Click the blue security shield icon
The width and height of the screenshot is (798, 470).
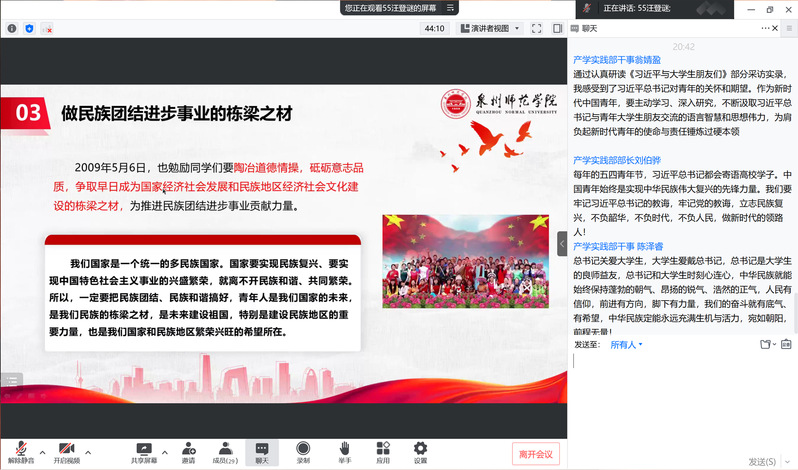pos(28,29)
